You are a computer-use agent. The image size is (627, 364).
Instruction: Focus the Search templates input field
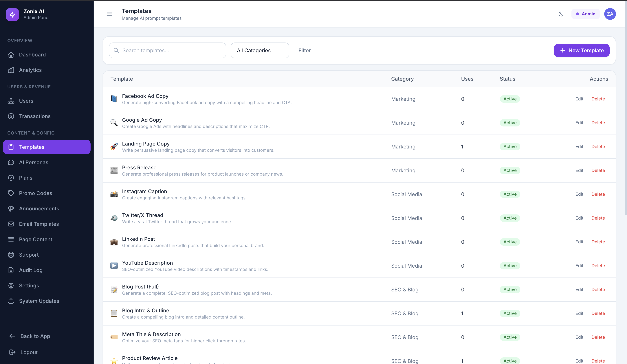click(x=167, y=51)
